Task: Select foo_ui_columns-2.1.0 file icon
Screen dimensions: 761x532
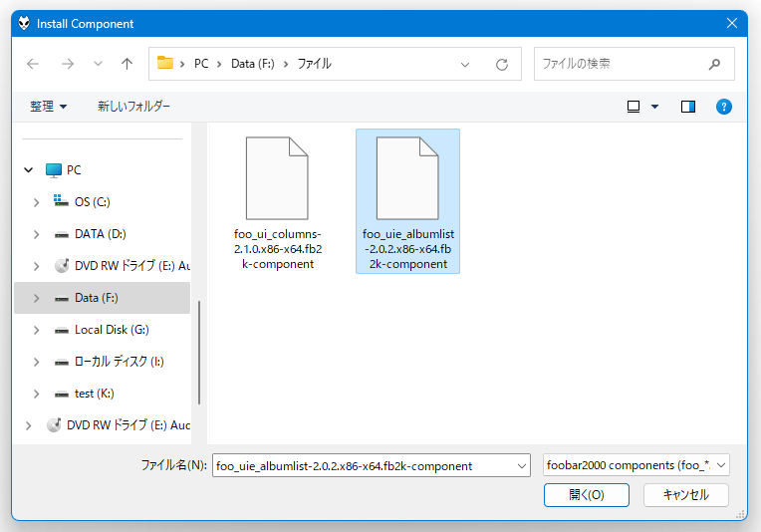Action: point(277,178)
